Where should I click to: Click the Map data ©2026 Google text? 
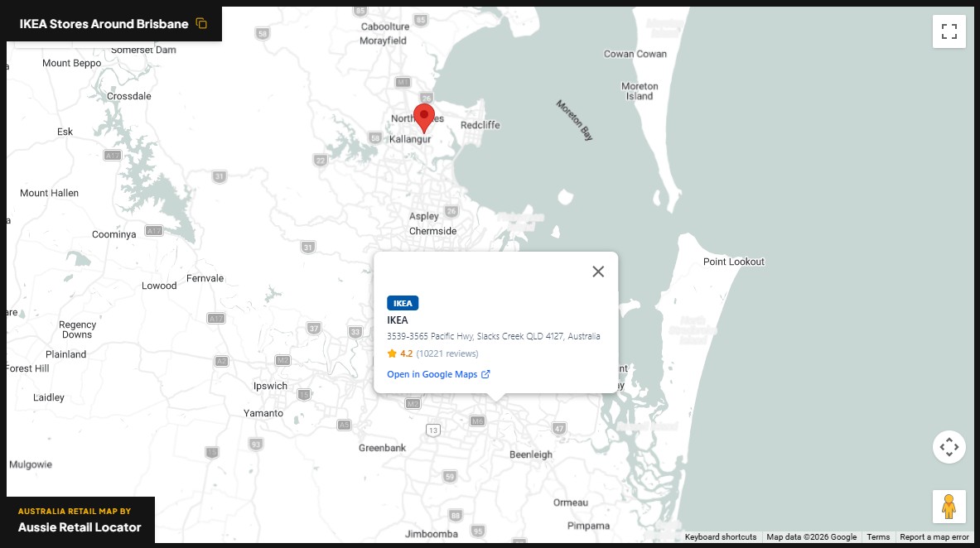[811, 536]
